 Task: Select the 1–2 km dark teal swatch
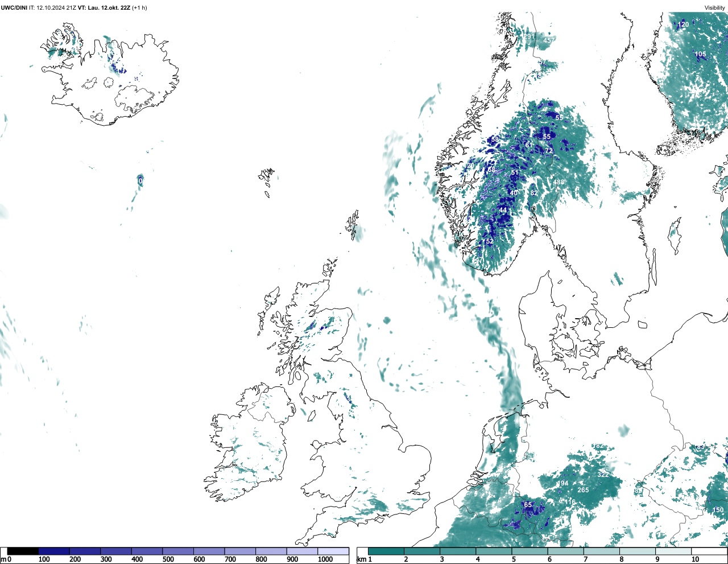(386, 551)
